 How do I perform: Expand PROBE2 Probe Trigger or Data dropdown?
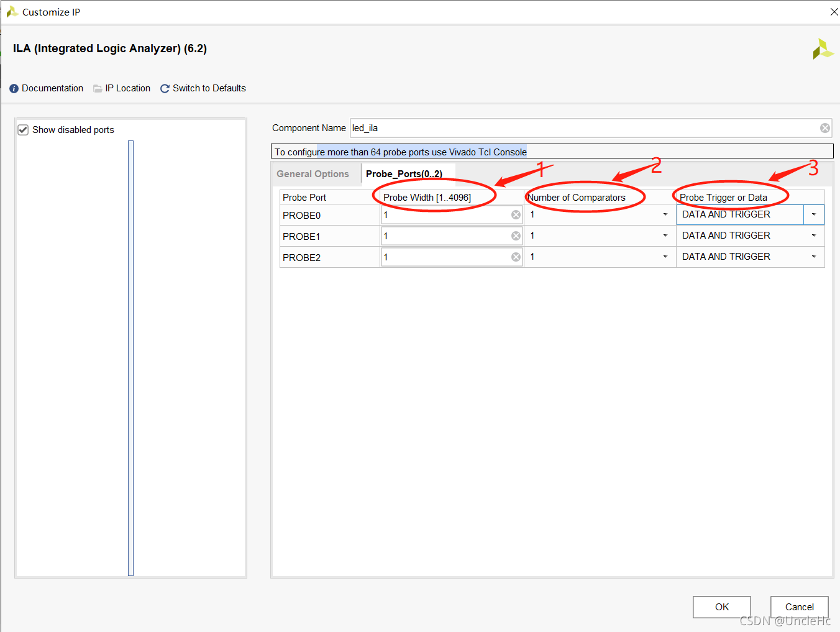pyautogui.click(x=813, y=257)
